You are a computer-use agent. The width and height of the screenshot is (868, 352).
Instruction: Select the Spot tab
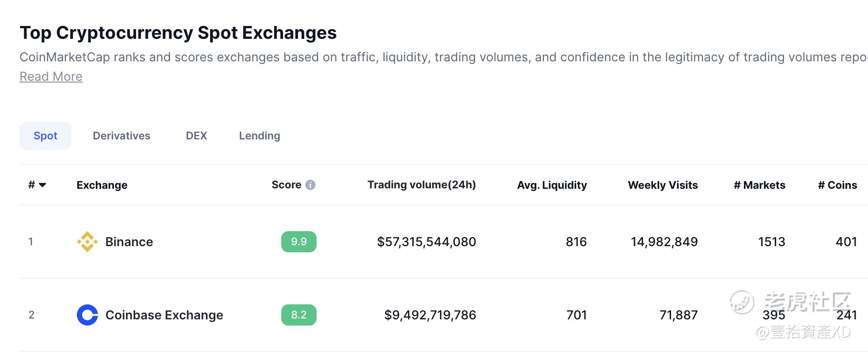pyautogui.click(x=45, y=136)
